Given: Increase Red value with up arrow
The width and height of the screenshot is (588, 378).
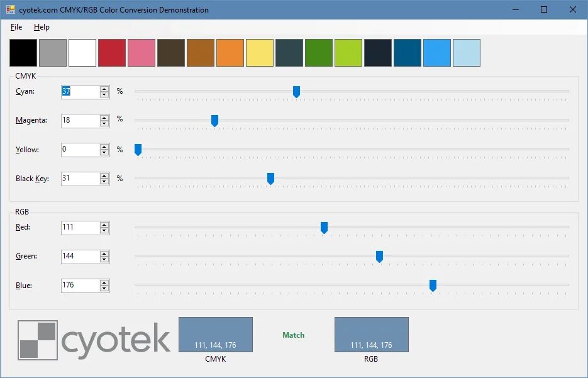Looking at the screenshot, I should (104, 225).
